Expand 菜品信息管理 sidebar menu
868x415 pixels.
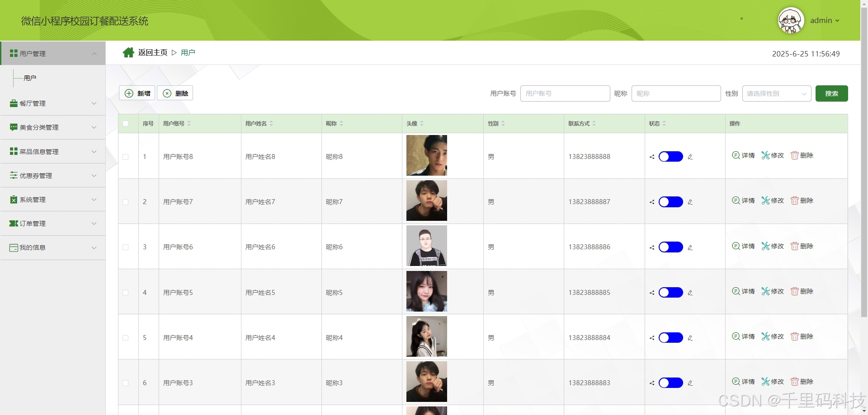pyautogui.click(x=53, y=152)
